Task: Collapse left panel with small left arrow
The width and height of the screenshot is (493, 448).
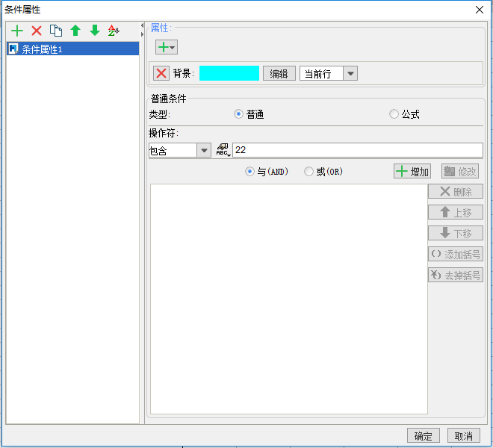Action: click(142, 25)
